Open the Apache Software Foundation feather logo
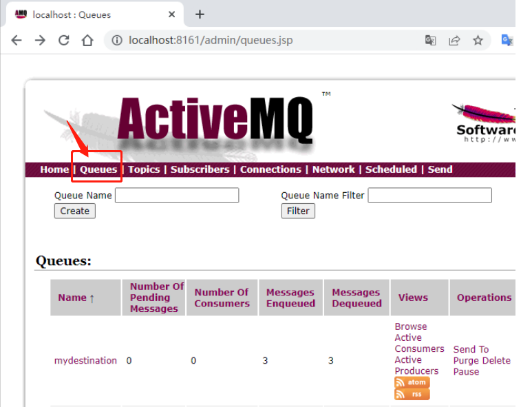The height and width of the screenshot is (407, 532). point(485,123)
